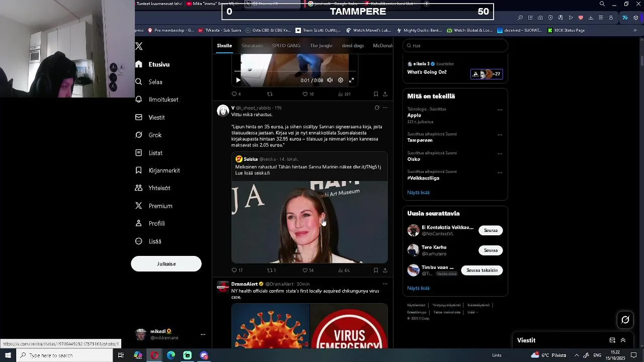Open account menu dots beside mikedi
The height and width of the screenshot is (362, 644).
pos(203,334)
